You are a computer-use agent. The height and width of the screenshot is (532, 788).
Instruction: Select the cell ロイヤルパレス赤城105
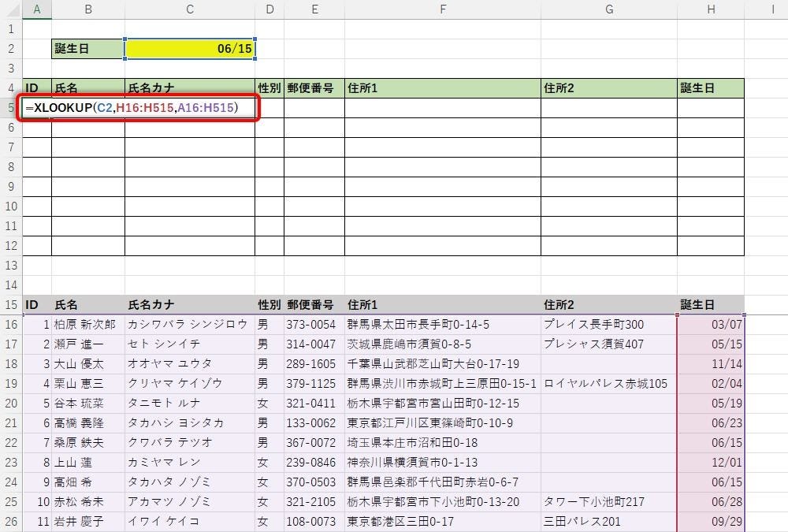[608, 384]
